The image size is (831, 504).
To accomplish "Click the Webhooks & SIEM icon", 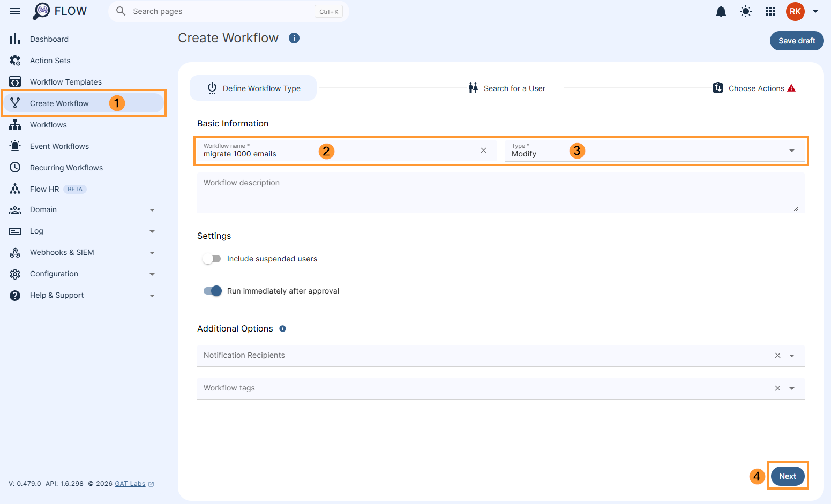I will 15,253.
